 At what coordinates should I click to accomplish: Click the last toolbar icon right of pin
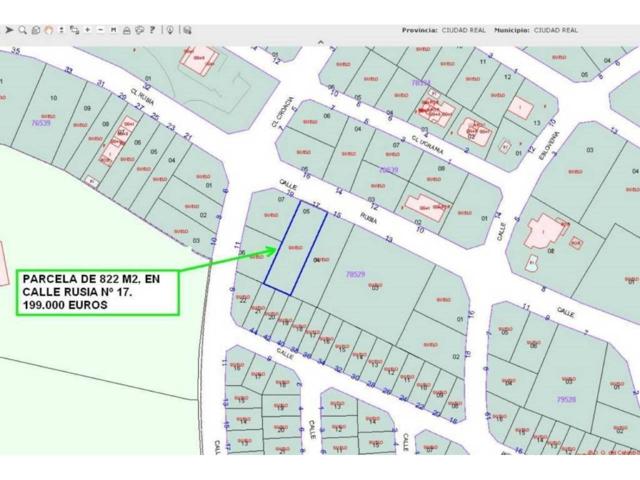coord(187,30)
